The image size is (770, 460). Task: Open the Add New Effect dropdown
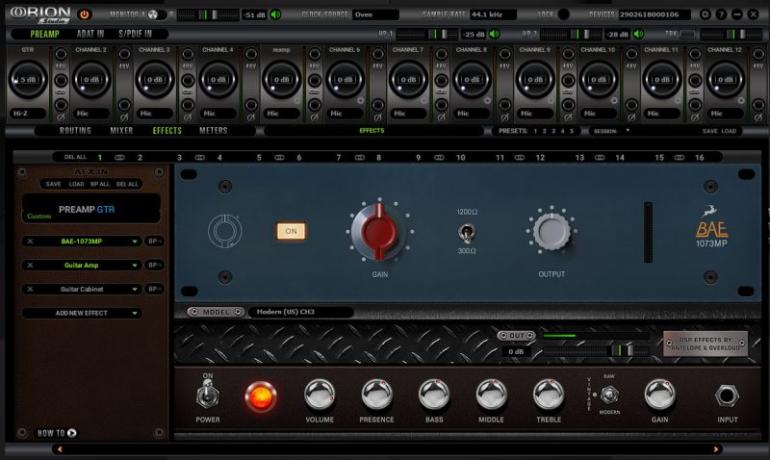[x=82, y=313]
